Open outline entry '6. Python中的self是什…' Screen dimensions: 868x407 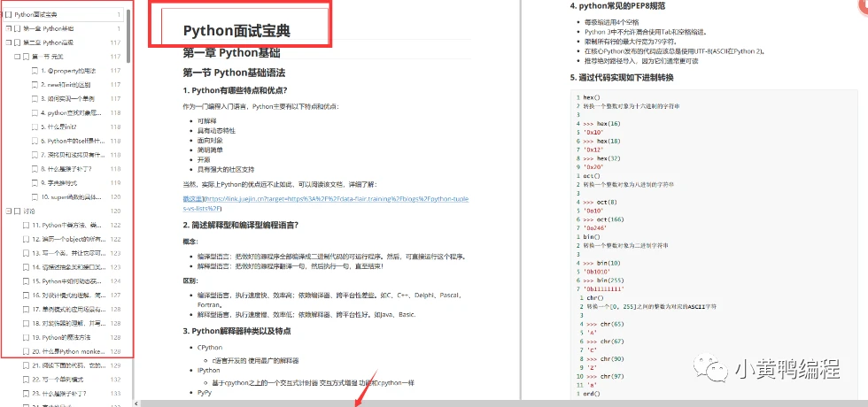[x=73, y=141]
